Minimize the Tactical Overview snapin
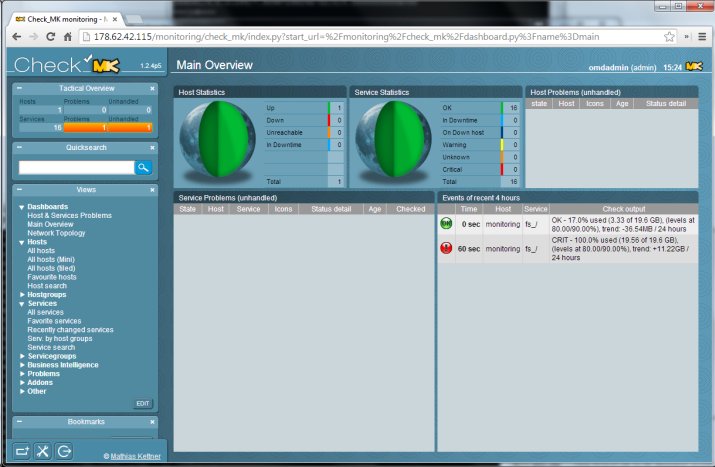The height and width of the screenshot is (467, 715). click(x=20, y=88)
